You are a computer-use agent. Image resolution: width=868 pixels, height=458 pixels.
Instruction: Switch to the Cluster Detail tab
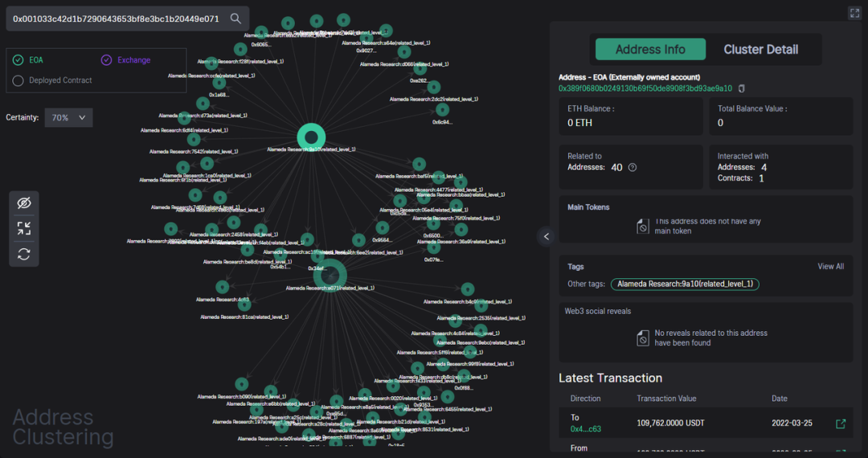(760, 49)
